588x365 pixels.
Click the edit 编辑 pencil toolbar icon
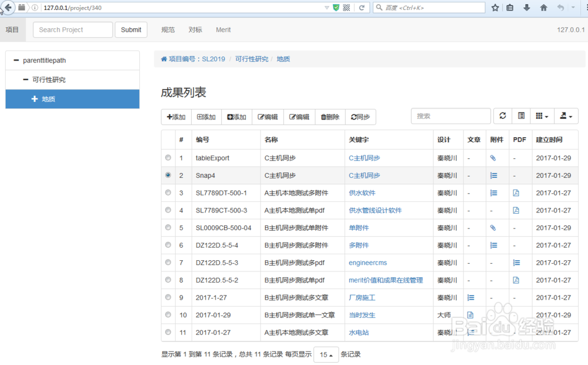coord(268,117)
